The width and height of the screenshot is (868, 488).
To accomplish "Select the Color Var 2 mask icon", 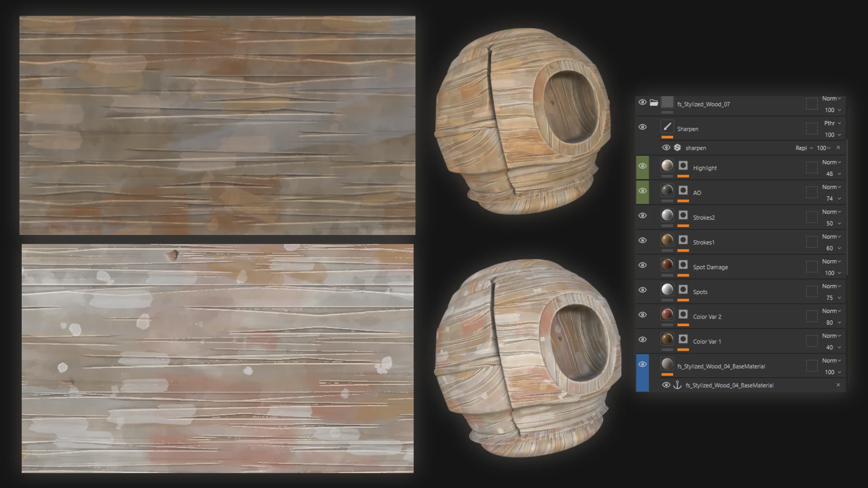I will tap(683, 314).
